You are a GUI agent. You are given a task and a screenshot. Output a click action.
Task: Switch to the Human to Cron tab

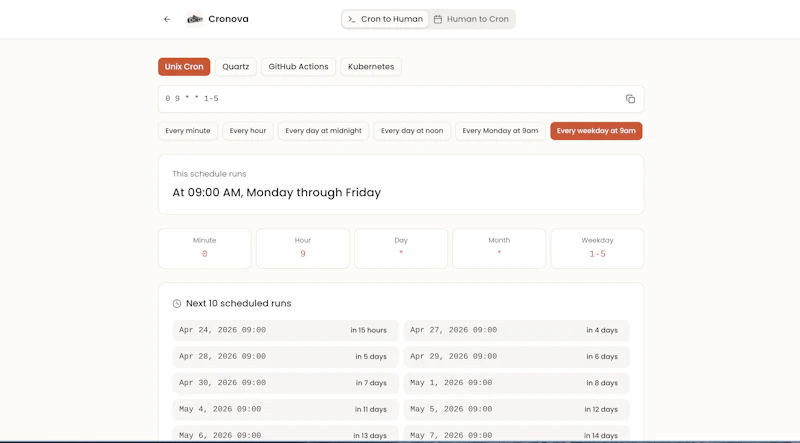[471, 19]
